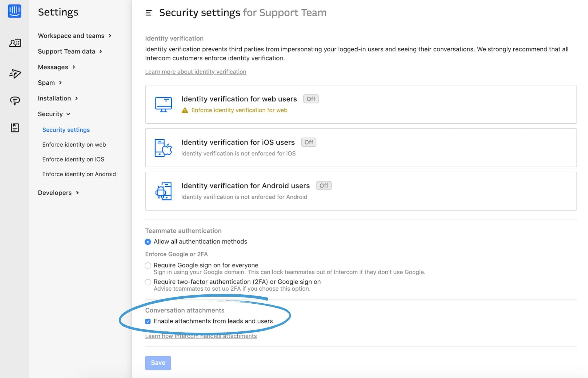Click Identity verification for web users title
The image size is (588, 378).
point(239,99)
